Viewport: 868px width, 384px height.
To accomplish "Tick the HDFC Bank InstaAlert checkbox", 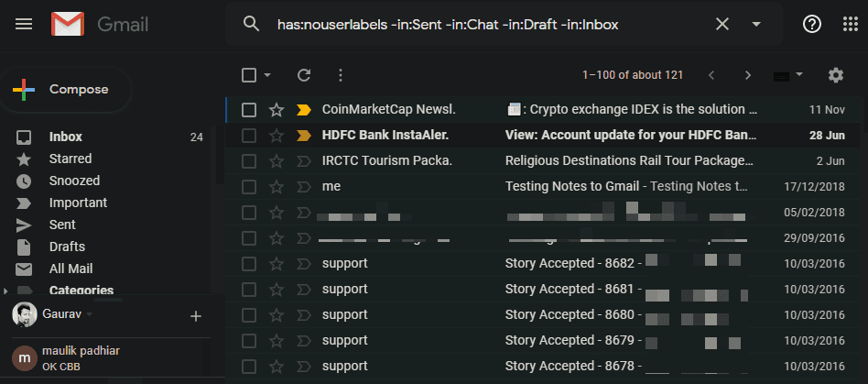I will pos(249,136).
